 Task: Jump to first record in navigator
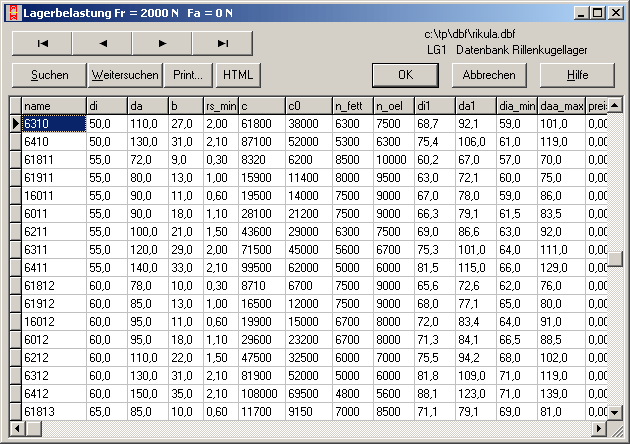click(42, 43)
